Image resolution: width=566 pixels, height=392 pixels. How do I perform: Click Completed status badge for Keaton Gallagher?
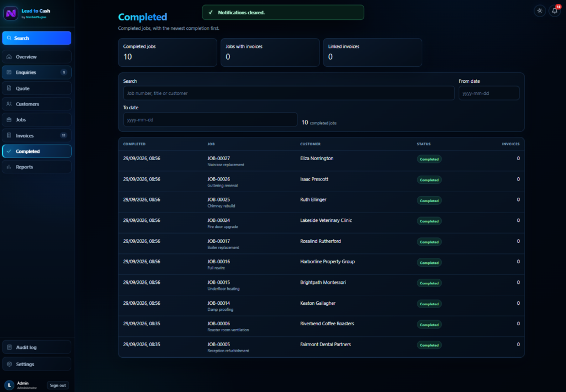(429, 304)
